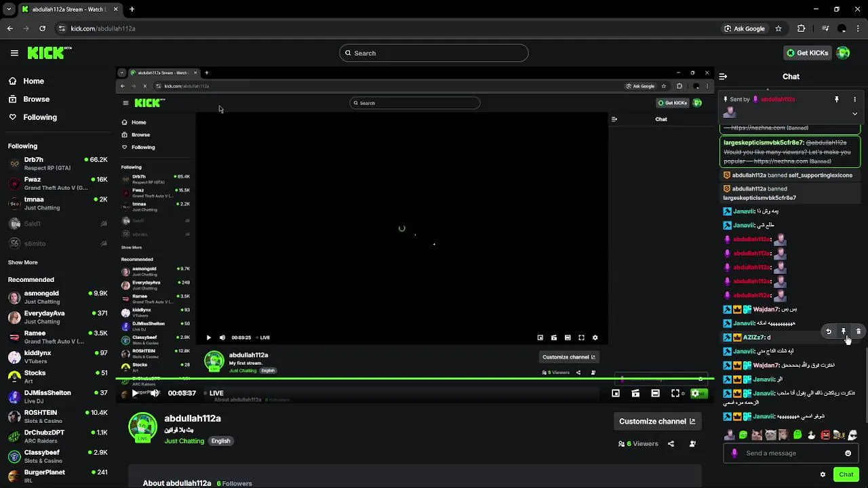The width and height of the screenshot is (868, 488).
Task: Click the Ask Google button
Action: (x=745, y=28)
